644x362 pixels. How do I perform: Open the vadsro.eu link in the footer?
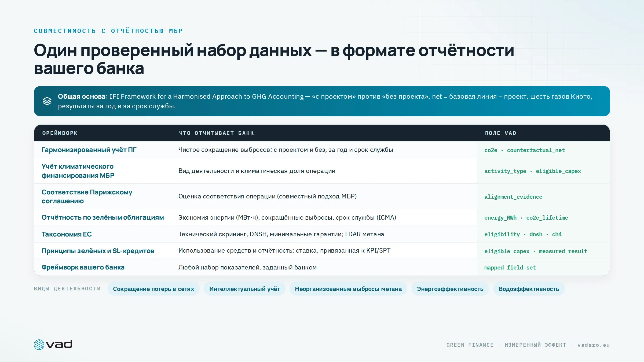pos(594,345)
